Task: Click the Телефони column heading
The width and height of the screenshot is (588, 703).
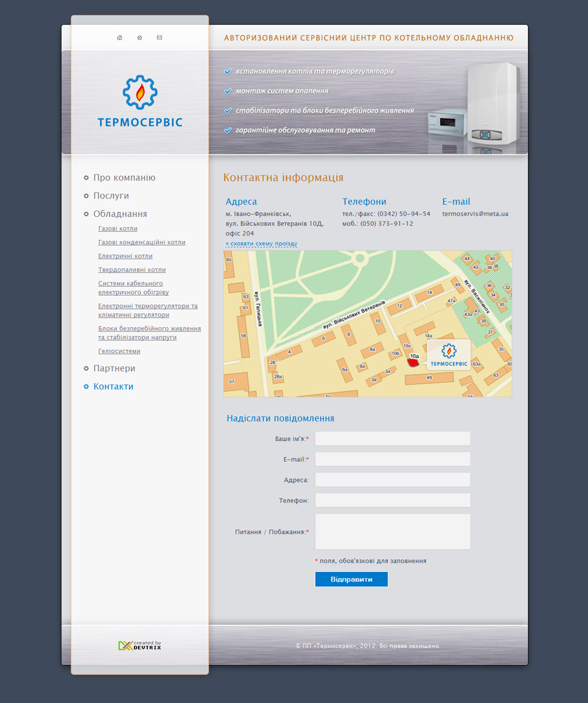Action: 364,202
